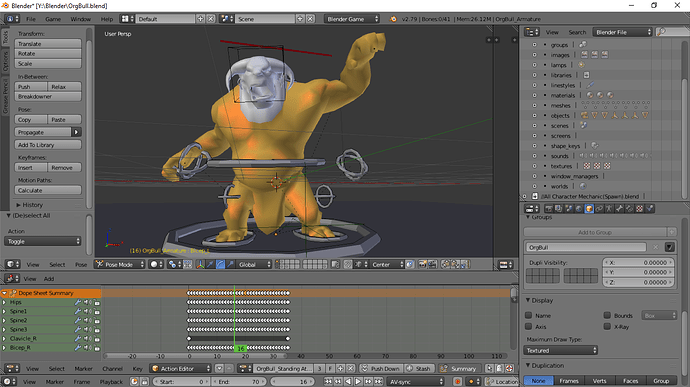Click the OpenGL render image camera icon
The height and width of the screenshot is (387, 690).
coord(422,264)
